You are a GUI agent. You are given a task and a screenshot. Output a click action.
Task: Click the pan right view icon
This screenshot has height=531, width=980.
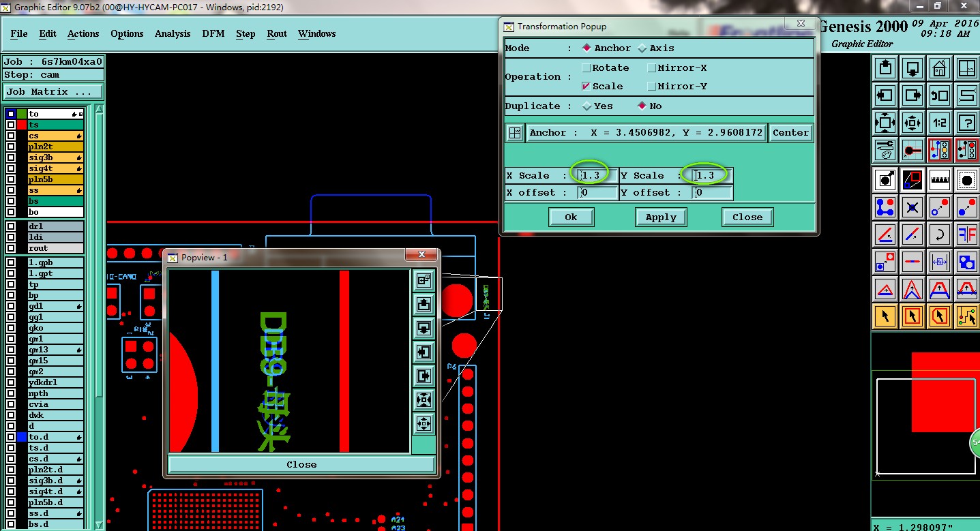click(912, 95)
